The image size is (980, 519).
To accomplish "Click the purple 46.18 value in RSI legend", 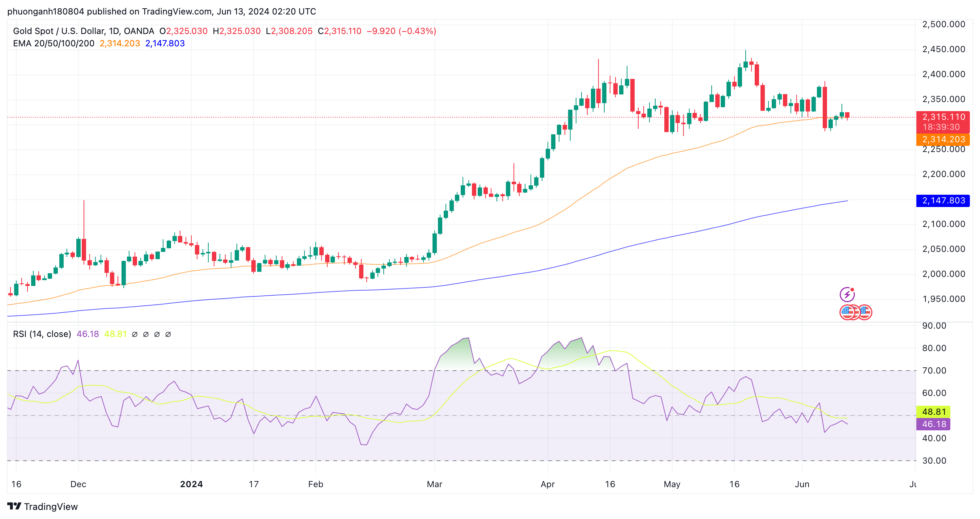I will click(88, 334).
